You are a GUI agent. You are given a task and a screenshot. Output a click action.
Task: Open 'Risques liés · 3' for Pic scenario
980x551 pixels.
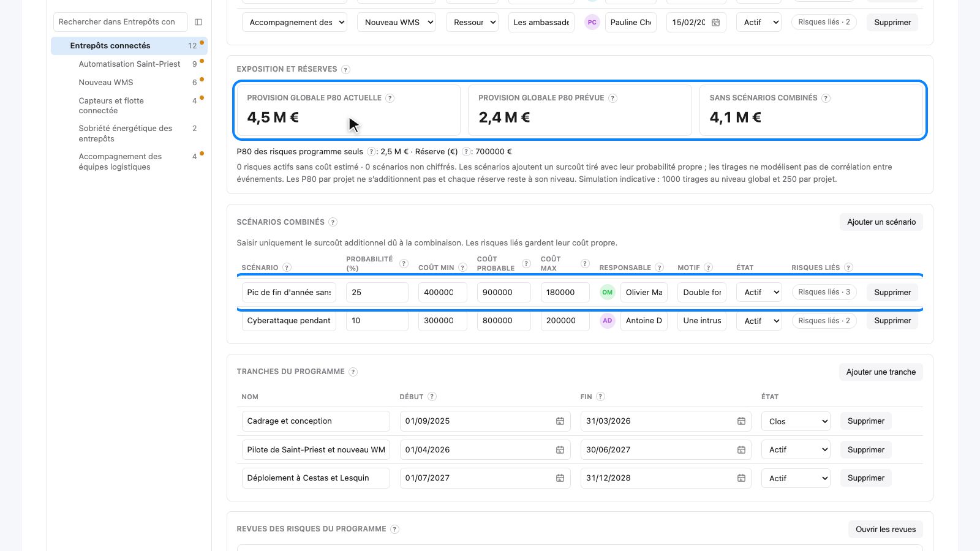tap(824, 292)
